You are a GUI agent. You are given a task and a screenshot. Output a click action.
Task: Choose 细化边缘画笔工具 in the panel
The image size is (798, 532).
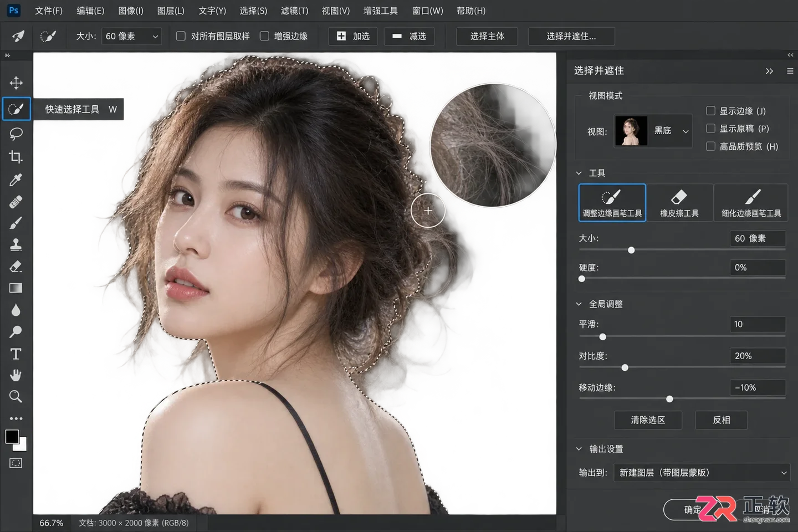pyautogui.click(x=751, y=203)
